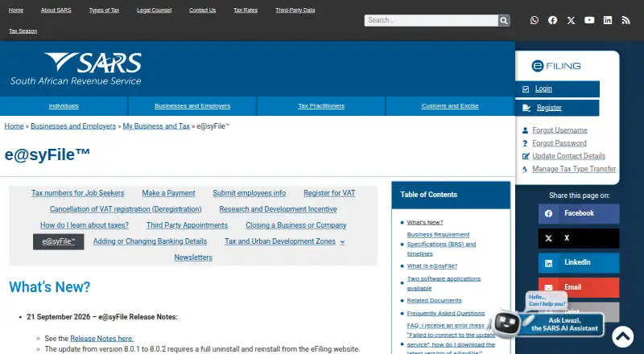Open the RSS feed icon
The height and width of the screenshot is (354, 644).
(626, 20)
